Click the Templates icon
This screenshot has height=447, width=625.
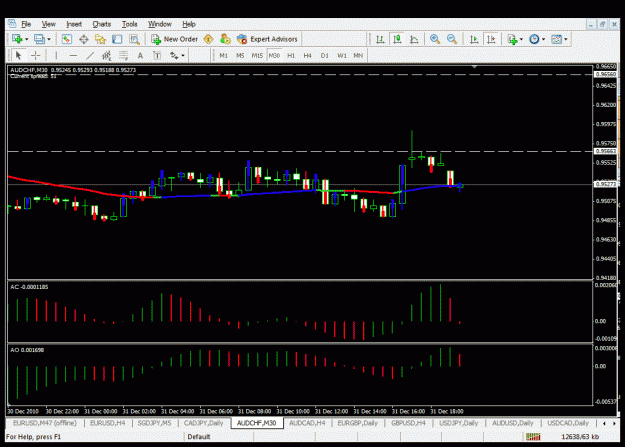tap(556, 39)
